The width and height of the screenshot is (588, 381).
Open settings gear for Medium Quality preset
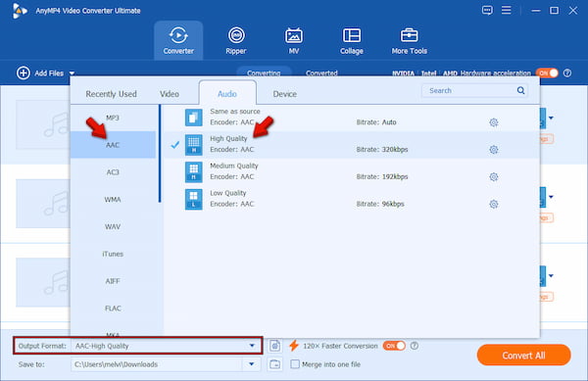click(x=494, y=177)
